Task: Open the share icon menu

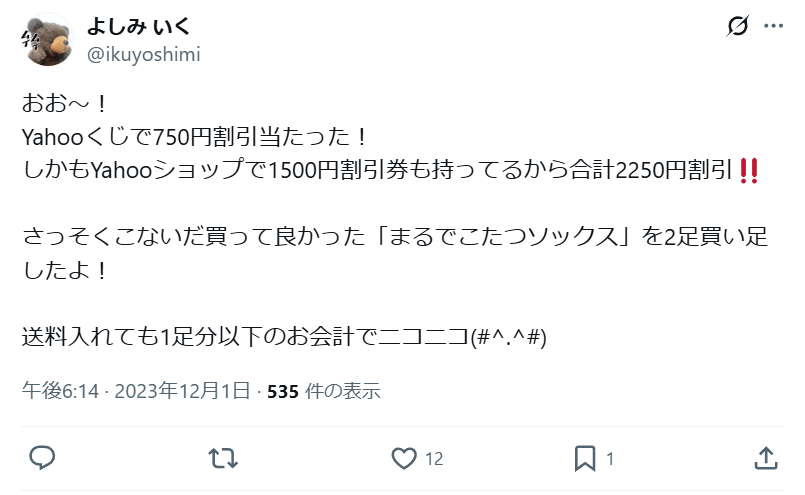Action: pos(766,458)
